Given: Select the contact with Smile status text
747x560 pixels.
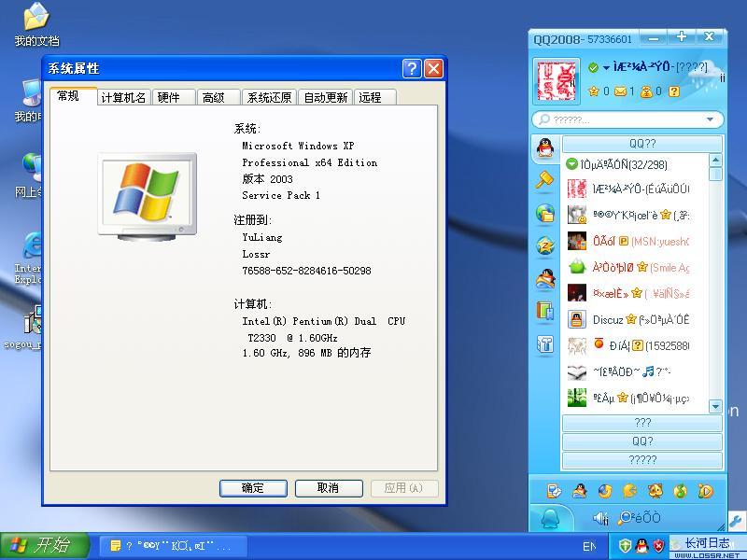Looking at the screenshot, I should point(635,267).
